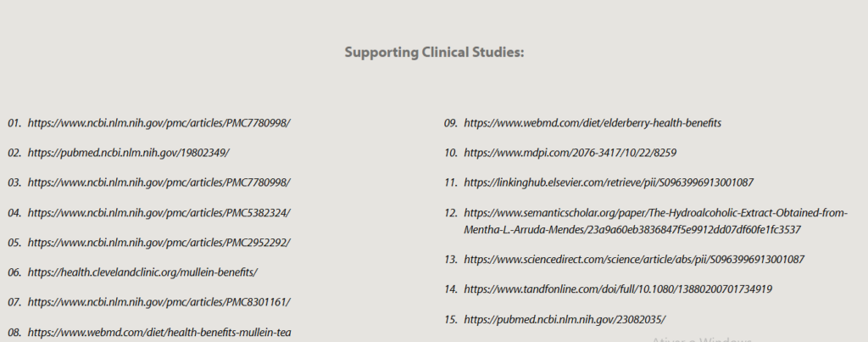This screenshot has height=342, width=868.
Task: Follow the sciencedirect.com article link
Action: tap(634, 259)
